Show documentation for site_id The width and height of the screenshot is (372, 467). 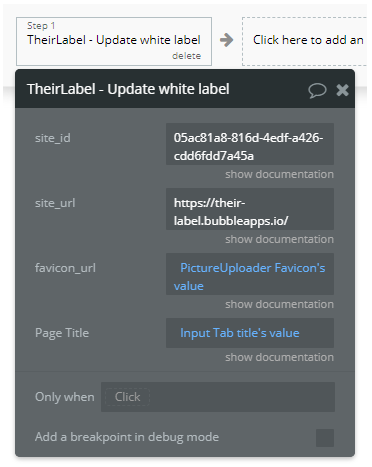[279, 174]
